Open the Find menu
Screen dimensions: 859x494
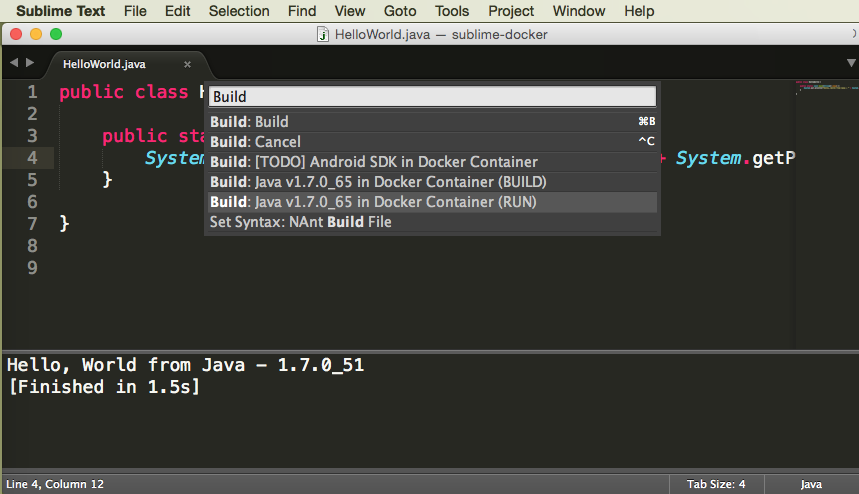(x=302, y=11)
